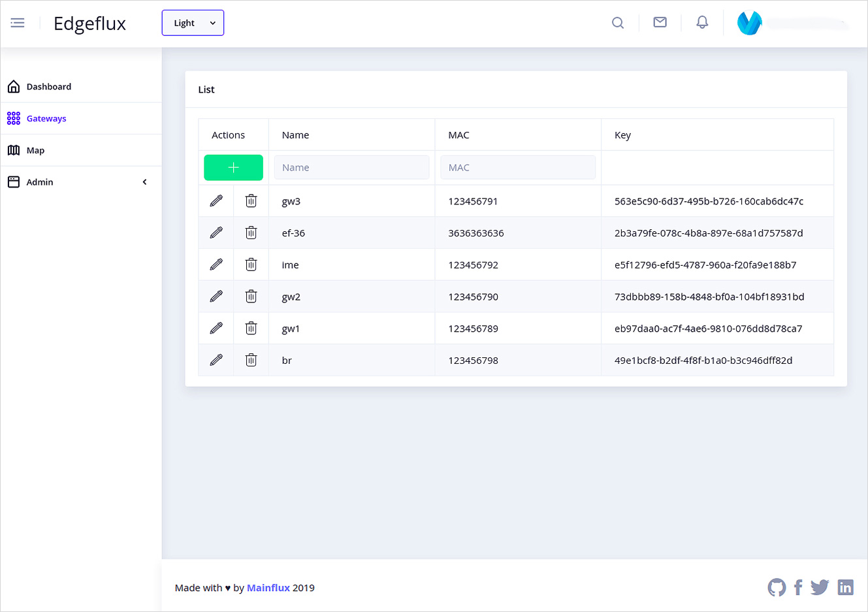Click the green plus button to add a gateway

233,167
